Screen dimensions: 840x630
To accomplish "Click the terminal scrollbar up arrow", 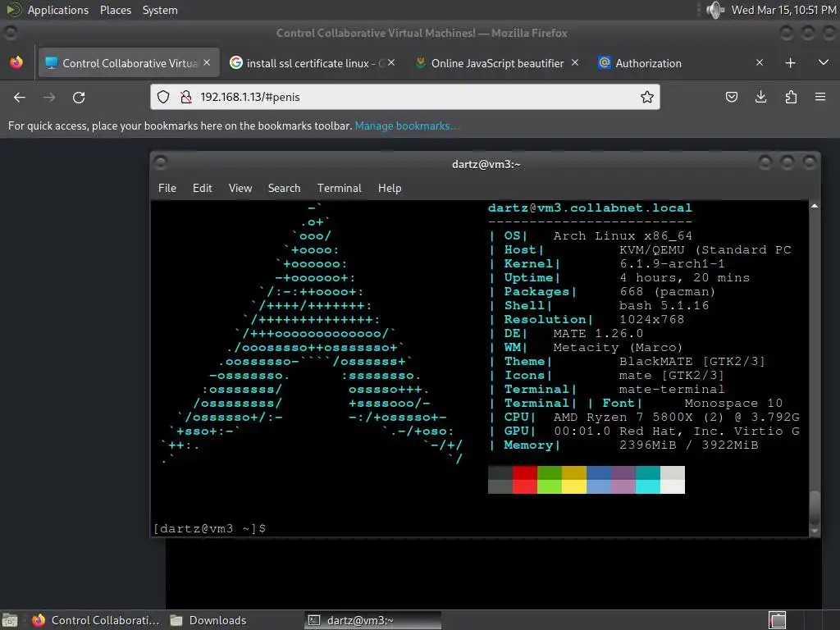I will point(815,206).
